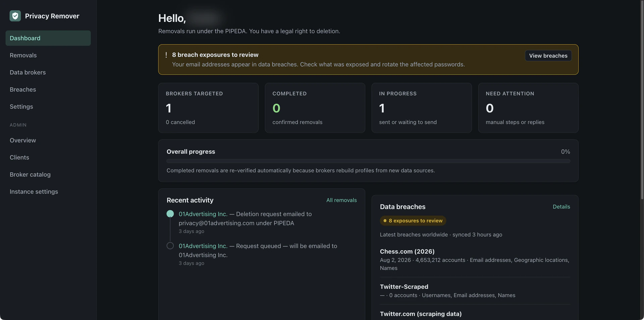644x320 pixels.
Task: Click the 8 exposures to review badge
Action: tap(413, 221)
